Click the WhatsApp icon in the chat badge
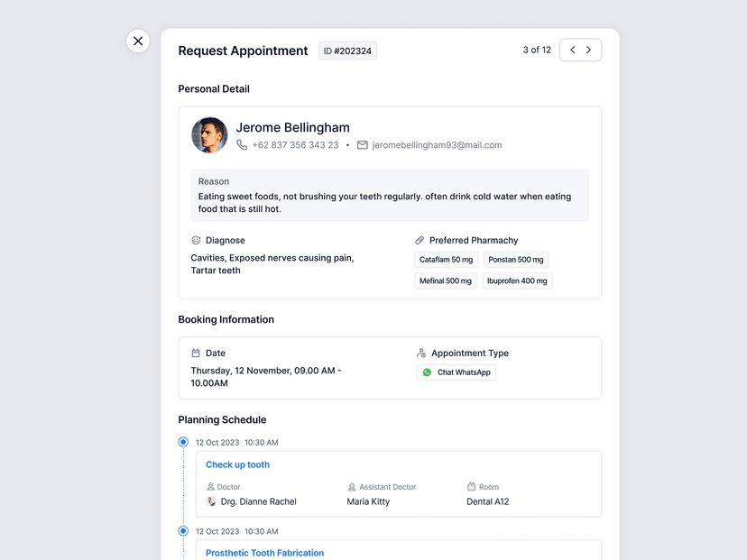The width and height of the screenshot is (747, 560). [426, 372]
